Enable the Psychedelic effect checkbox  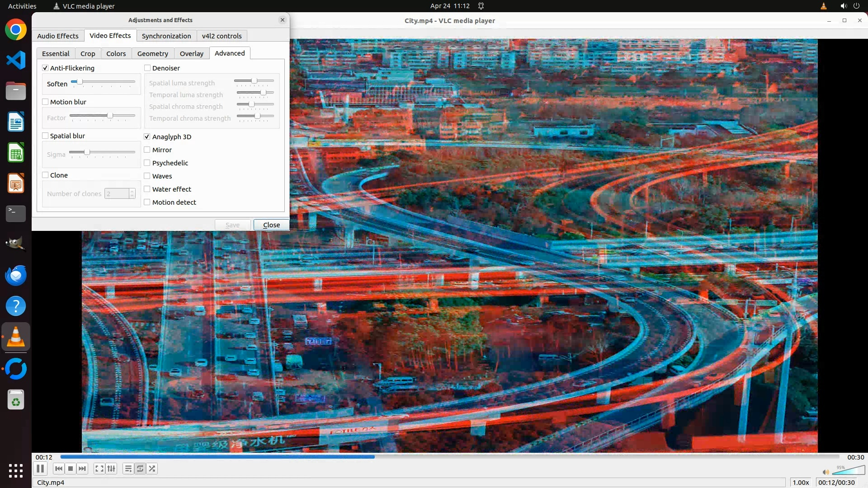tap(147, 163)
